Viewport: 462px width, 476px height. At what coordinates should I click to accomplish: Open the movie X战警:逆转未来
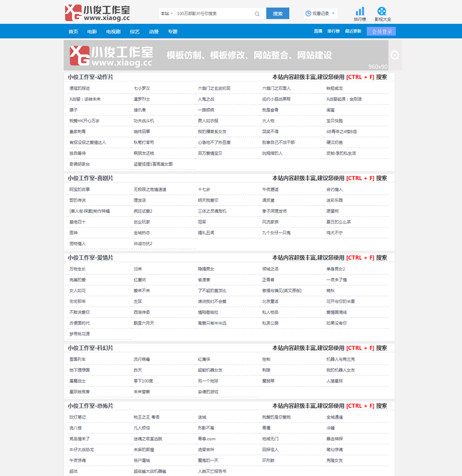coord(85,99)
